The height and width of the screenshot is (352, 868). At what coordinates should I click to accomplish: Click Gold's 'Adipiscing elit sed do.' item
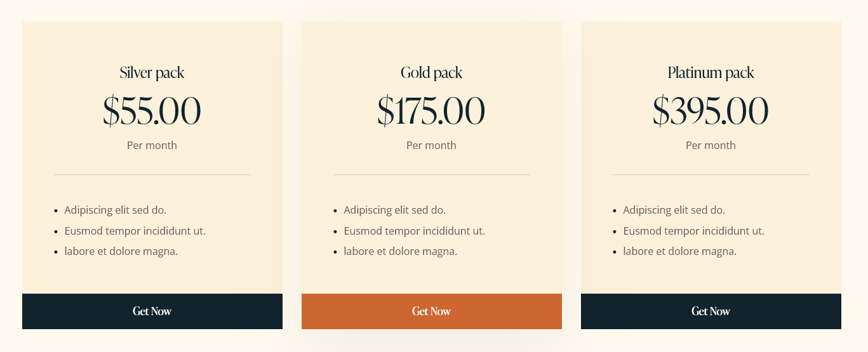(x=395, y=210)
